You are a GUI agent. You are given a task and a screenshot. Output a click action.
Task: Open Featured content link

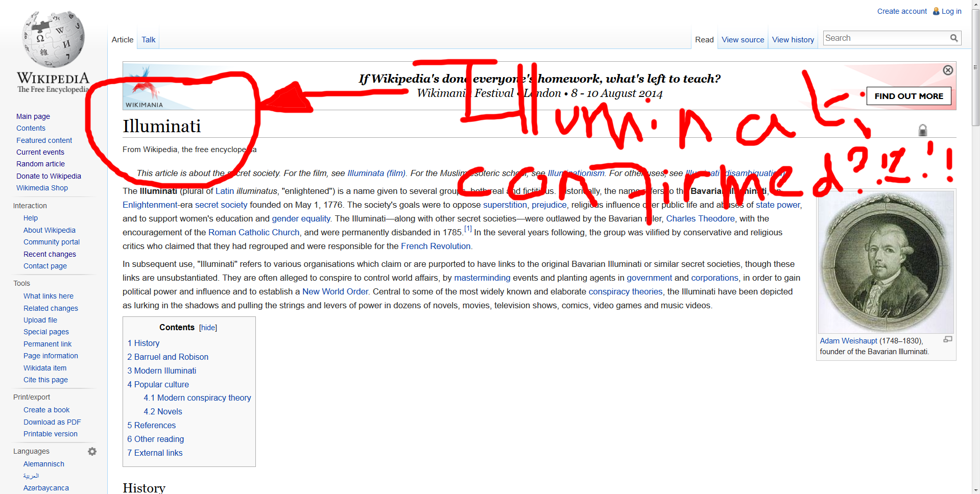44,140
